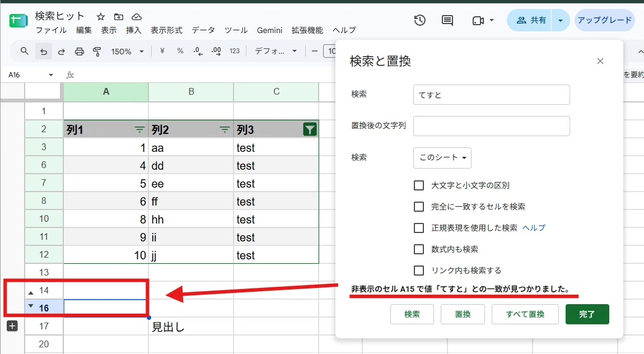This screenshot has height=354, width=644.
Task: Click the search text field containing てすと
Action: 491,95
